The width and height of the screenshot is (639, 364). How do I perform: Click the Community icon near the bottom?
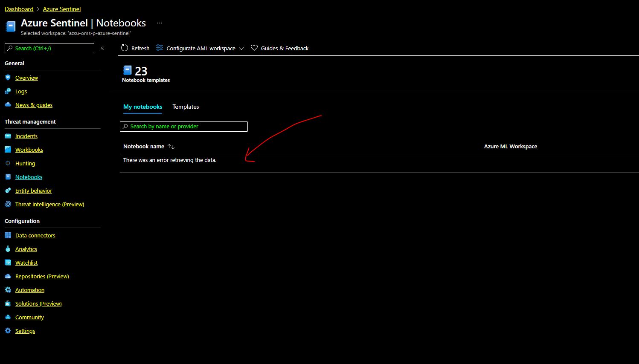[x=8, y=317]
